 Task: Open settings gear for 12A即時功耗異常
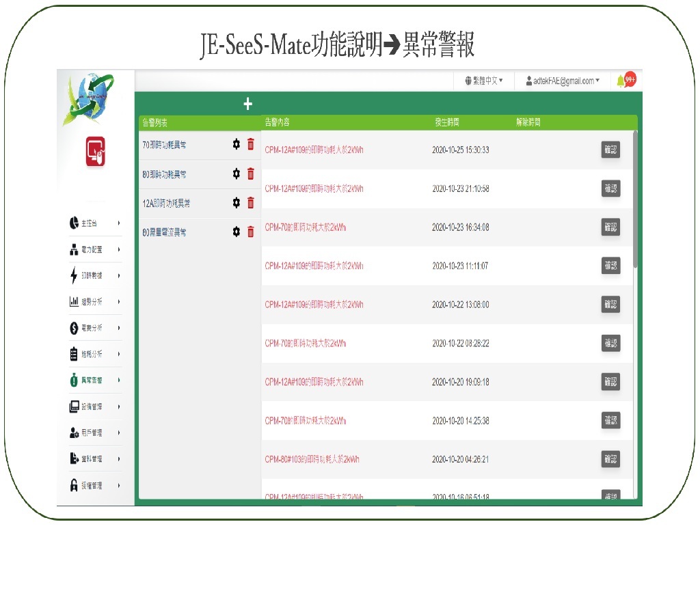237,202
